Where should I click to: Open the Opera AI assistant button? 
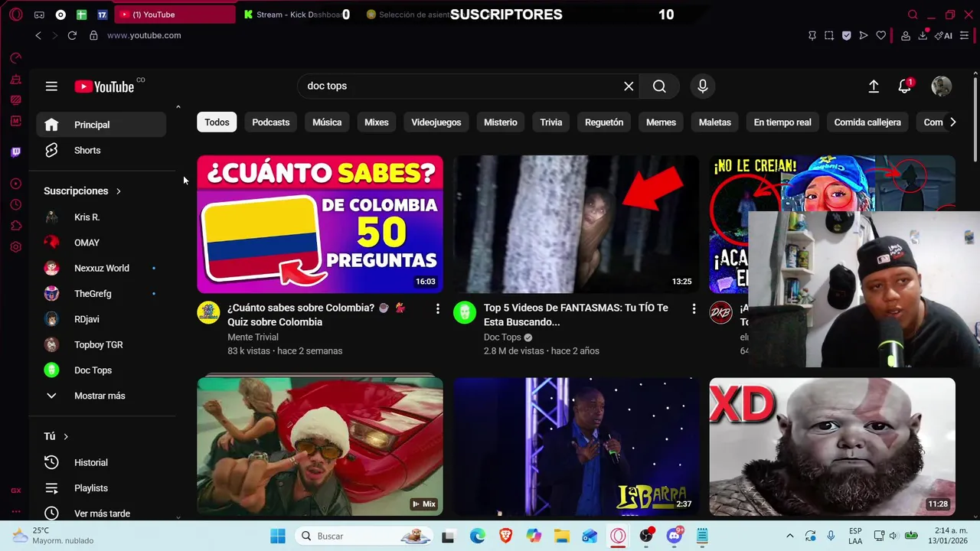943,35
